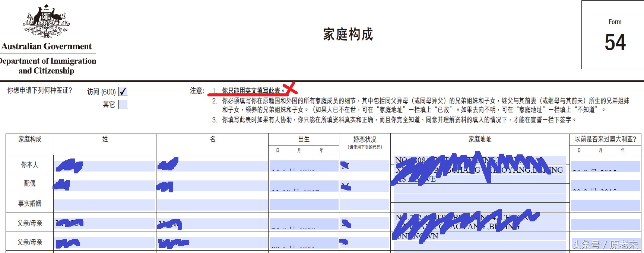
Task: Click the marital status field for 配偶
Action: 365,186
